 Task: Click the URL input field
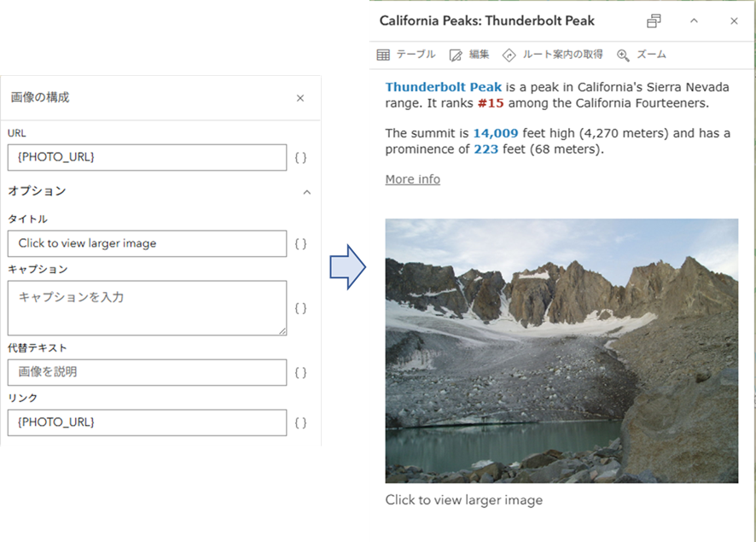point(147,157)
